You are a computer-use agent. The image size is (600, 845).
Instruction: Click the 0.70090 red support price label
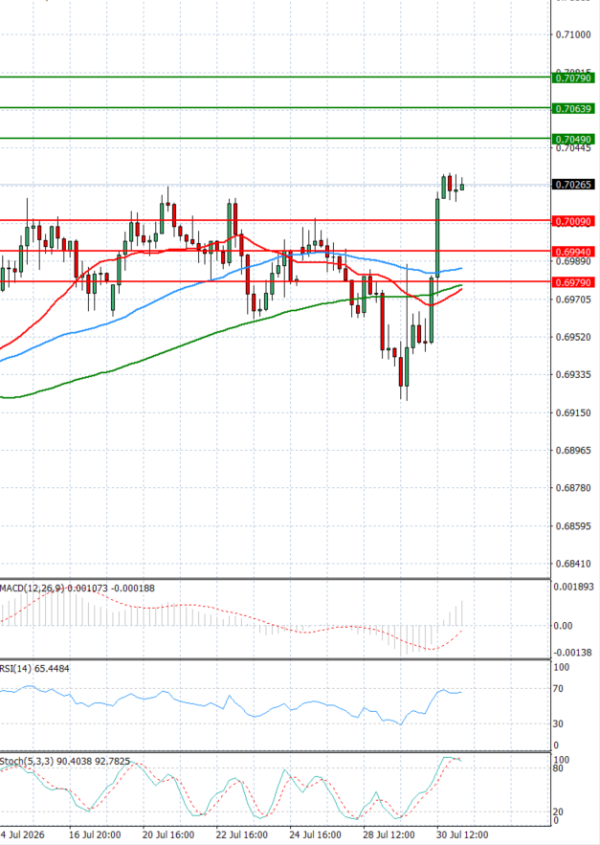click(x=573, y=221)
